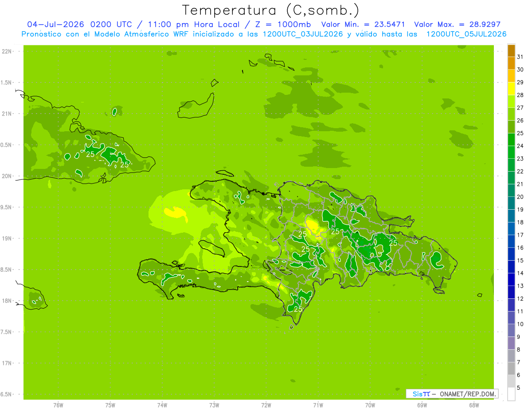This screenshot has height=411, width=532.
Task: Click the title "Temperatura (C,somb.)"
Action: pyautogui.click(x=271, y=10)
